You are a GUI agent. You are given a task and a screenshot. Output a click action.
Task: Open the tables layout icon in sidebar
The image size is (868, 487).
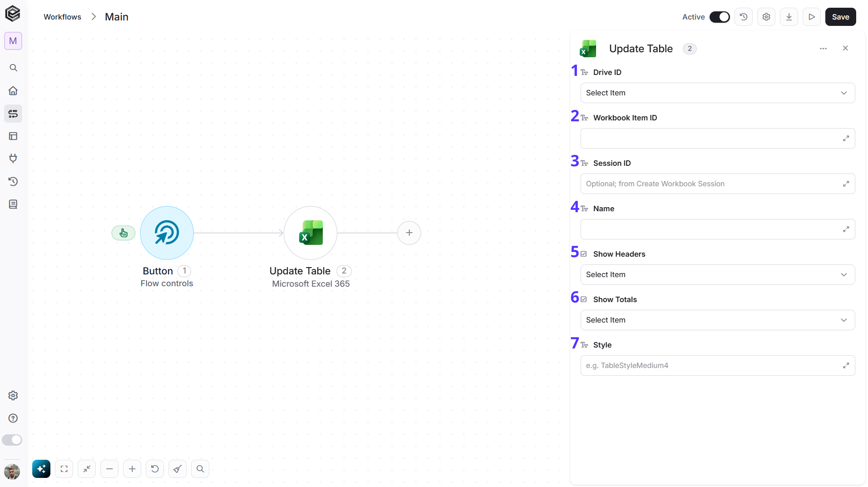(13, 136)
